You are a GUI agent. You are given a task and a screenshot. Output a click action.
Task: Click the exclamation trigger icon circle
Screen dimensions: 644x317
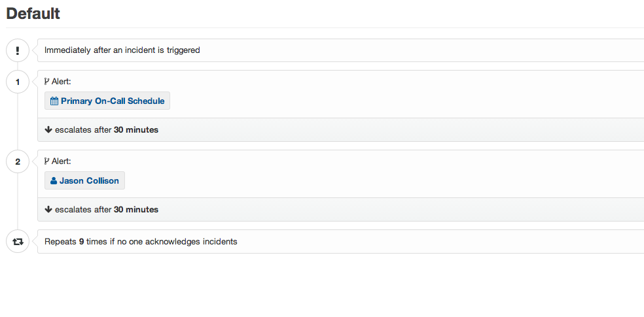[18, 50]
